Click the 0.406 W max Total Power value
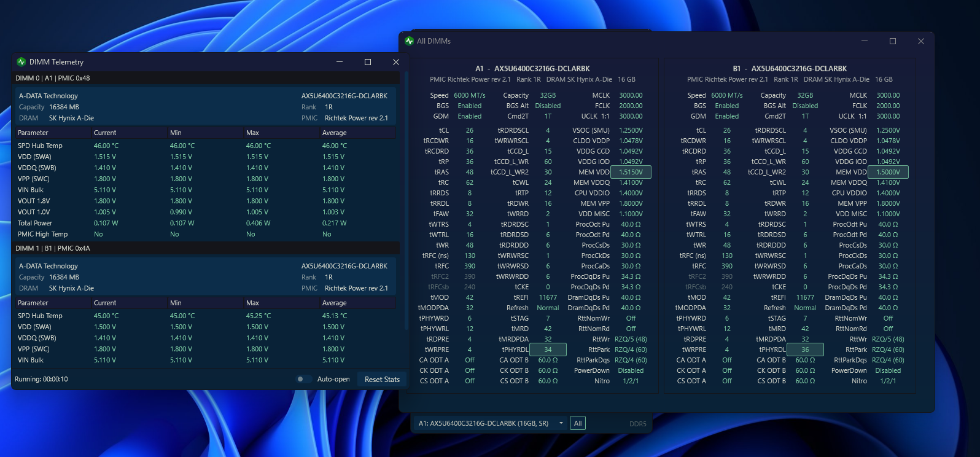The height and width of the screenshot is (457, 980). tap(259, 223)
